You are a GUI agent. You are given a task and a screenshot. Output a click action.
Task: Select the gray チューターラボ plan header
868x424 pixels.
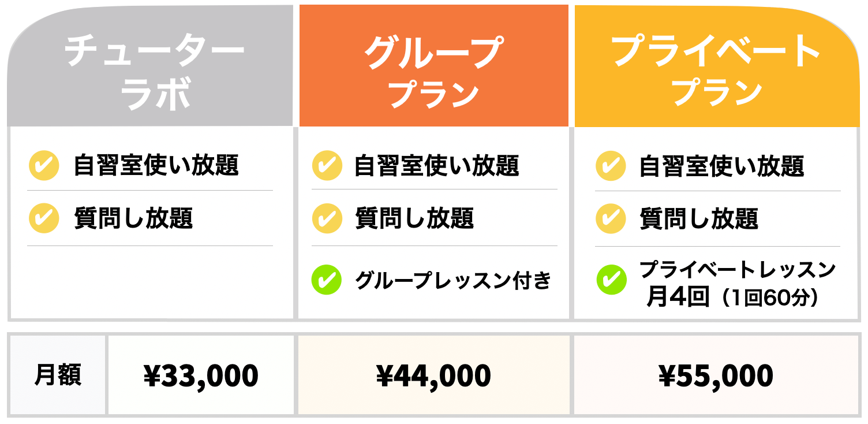(x=150, y=65)
